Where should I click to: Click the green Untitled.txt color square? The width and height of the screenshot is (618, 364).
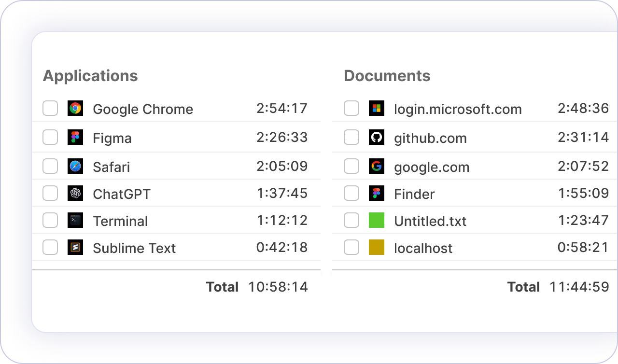click(377, 220)
